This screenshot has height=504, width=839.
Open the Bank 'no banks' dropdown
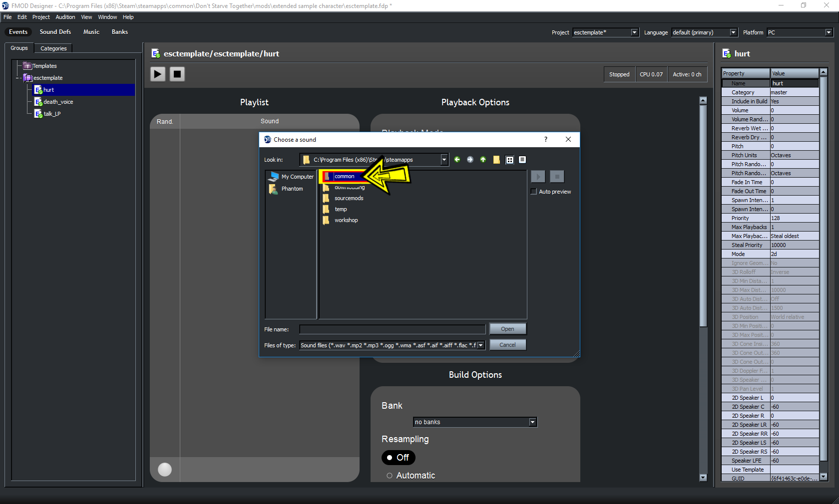coord(532,422)
